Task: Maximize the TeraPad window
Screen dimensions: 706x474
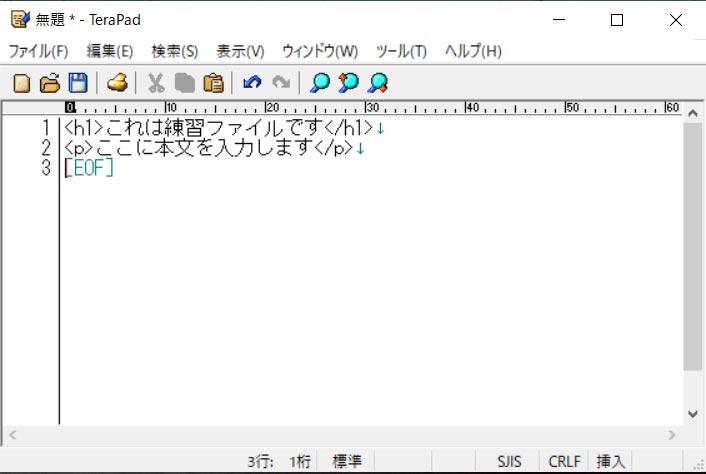Action: (x=617, y=20)
